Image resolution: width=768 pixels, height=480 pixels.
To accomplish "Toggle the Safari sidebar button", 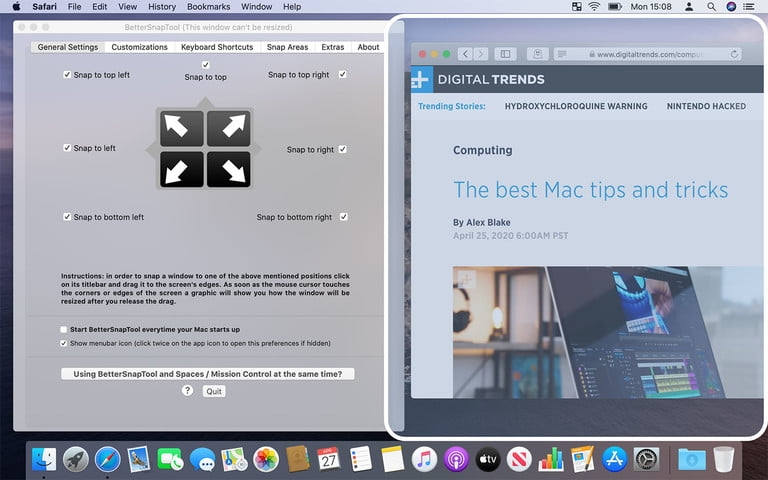I will (505, 54).
